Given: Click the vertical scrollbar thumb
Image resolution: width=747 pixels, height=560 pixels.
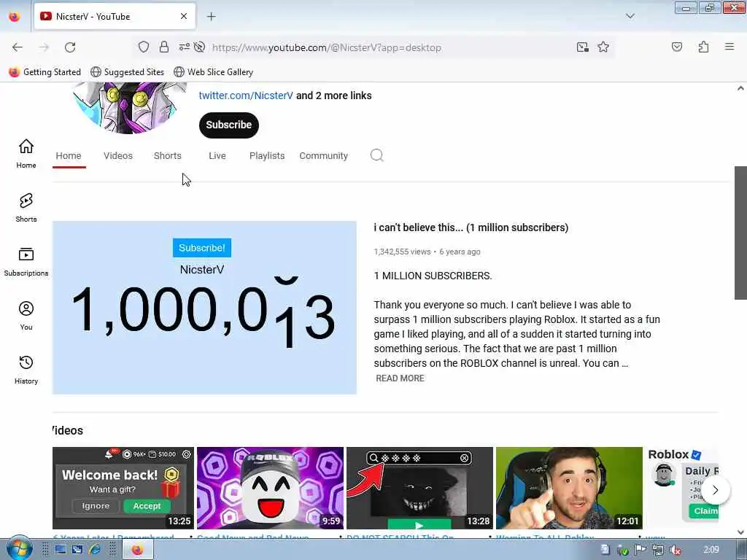Looking at the screenshot, I should (x=740, y=233).
